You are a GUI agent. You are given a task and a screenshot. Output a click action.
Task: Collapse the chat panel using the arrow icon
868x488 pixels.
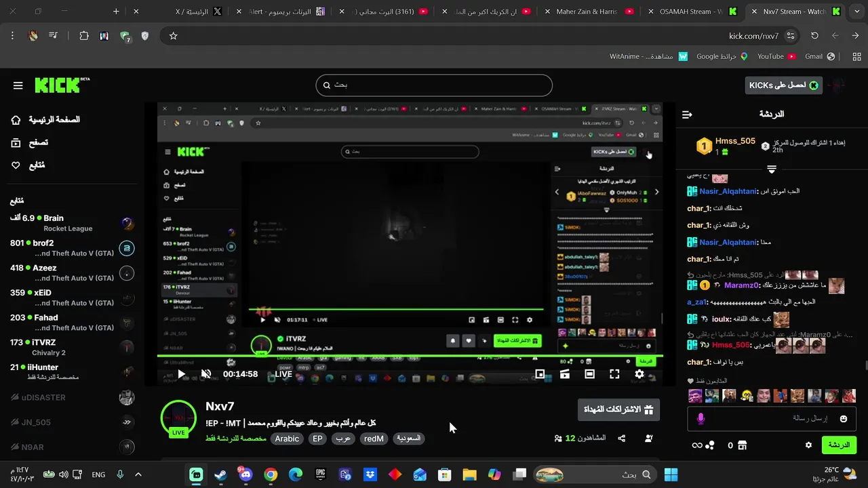(687, 115)
